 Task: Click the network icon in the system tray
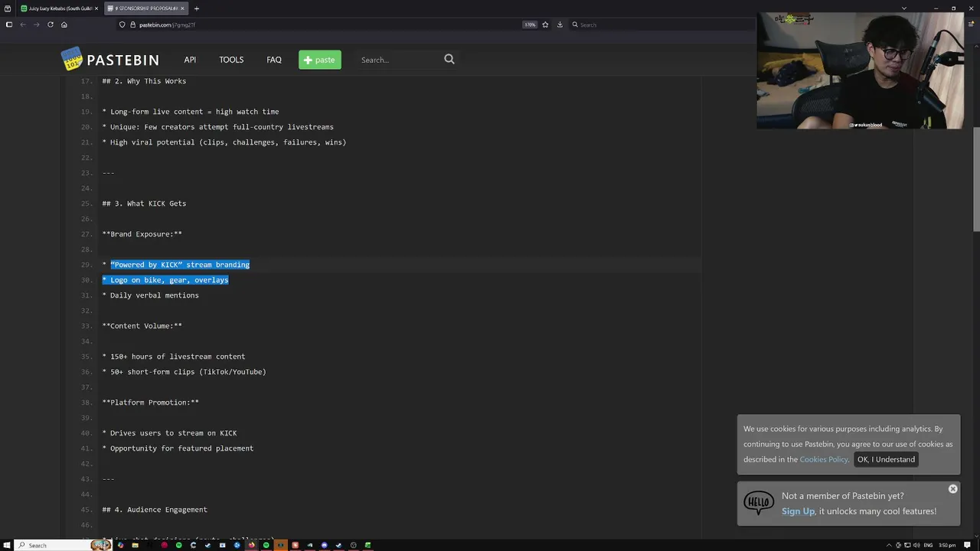[x=907, y=545]
